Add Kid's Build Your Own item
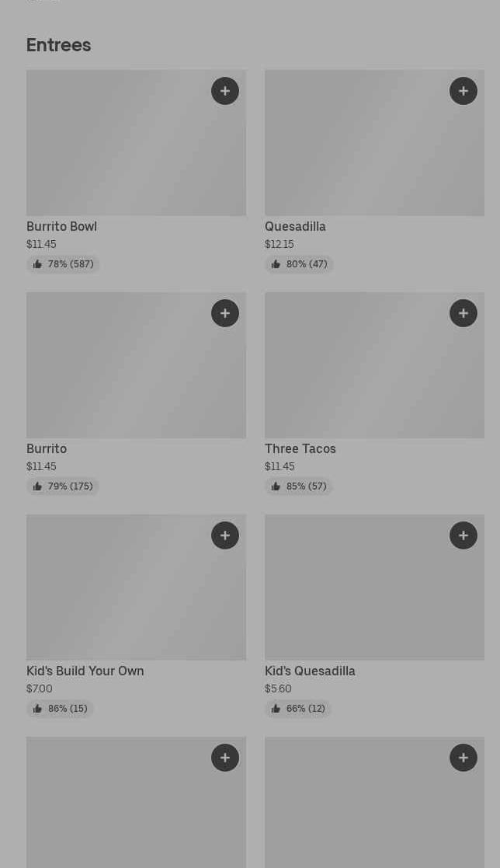Image resolution: width=500 pixels, height=868 pixels. [225, 535]
